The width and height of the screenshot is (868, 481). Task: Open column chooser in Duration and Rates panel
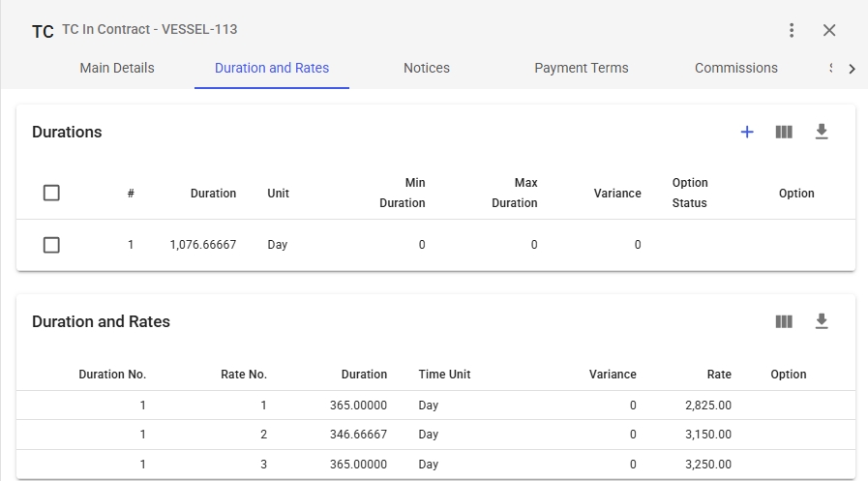click(x=784, y=321)
